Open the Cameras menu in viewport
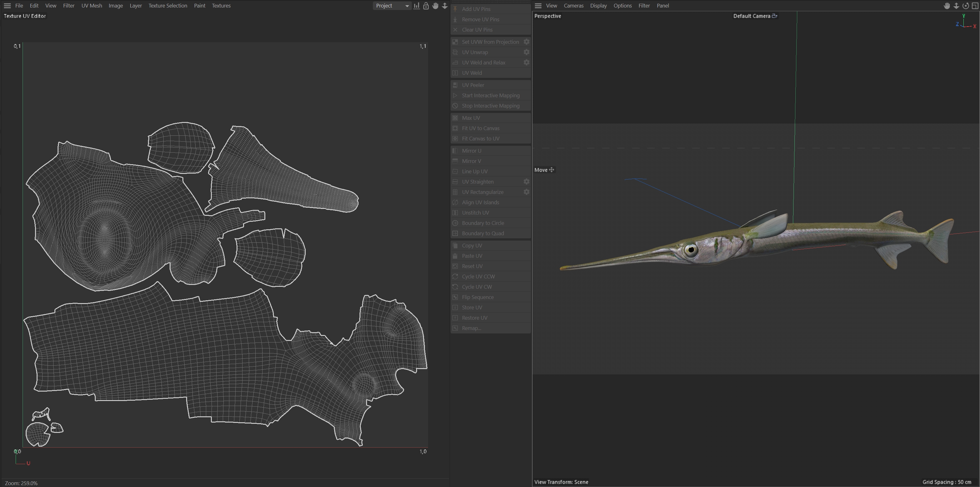980x487 pixels. (573, 6)
